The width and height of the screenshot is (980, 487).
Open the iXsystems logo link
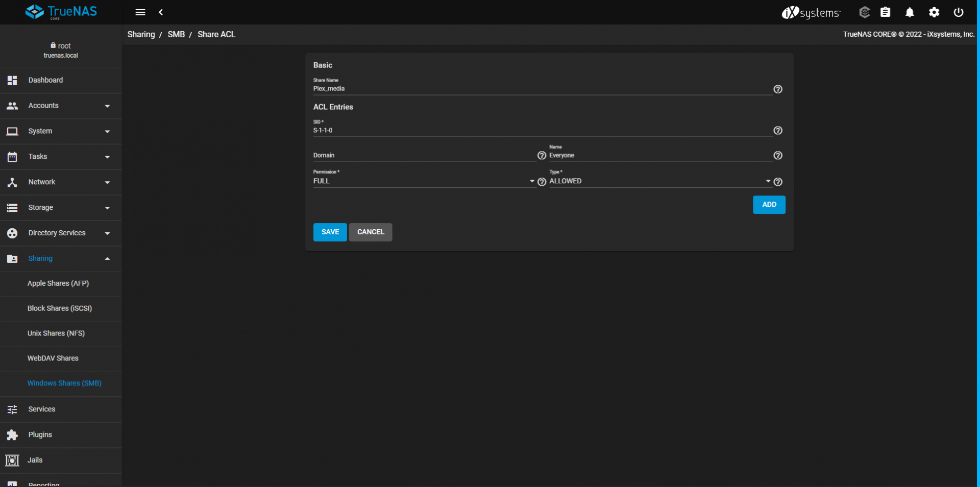coord(811,12)
